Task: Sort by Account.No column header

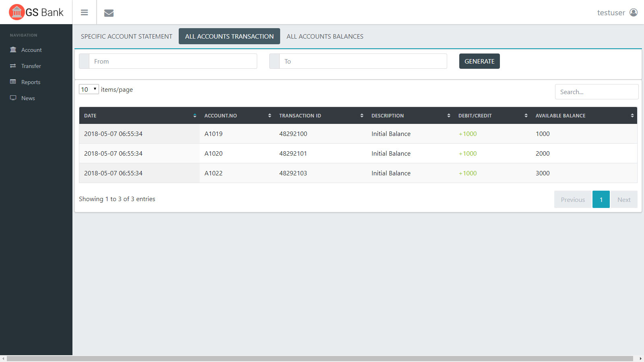Action: (221, 116)
